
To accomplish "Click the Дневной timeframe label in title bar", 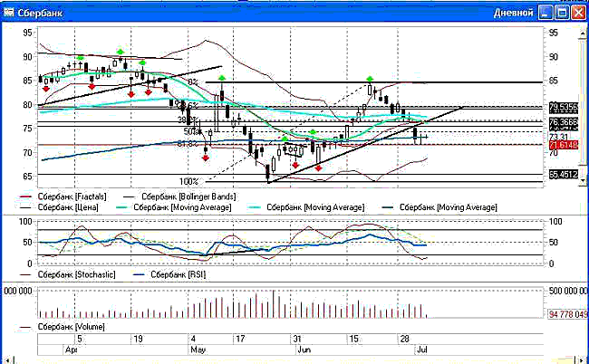I will pyautogui.click(x=514, y=13).
